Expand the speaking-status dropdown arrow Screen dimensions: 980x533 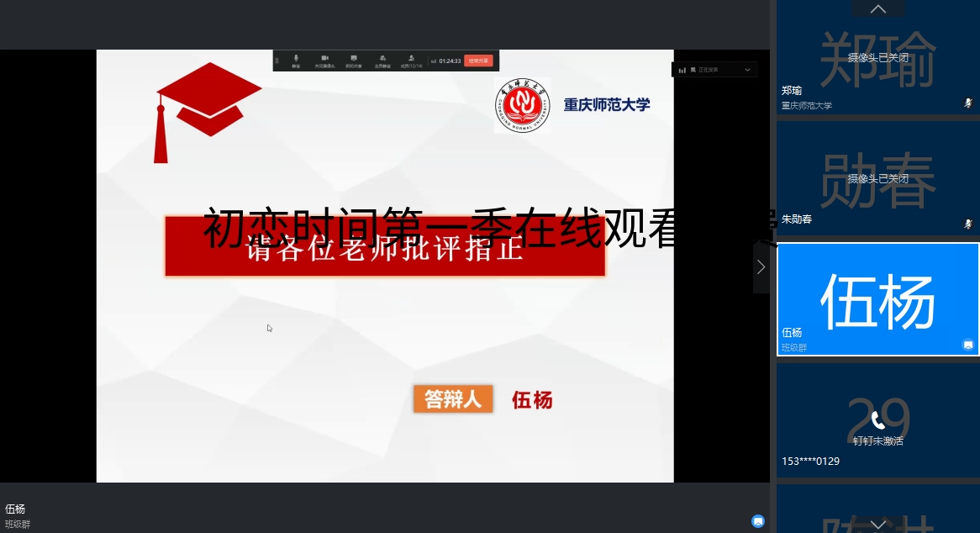coord(747,70)
